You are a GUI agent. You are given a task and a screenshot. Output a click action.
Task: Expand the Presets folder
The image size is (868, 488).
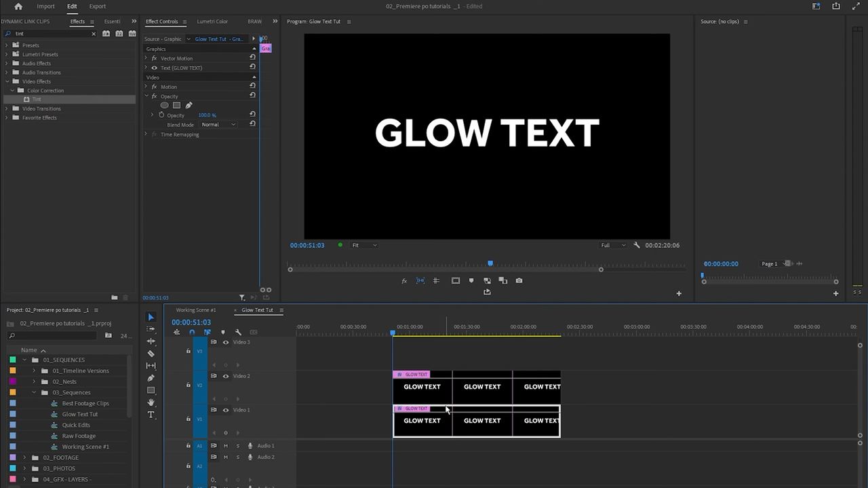(x=7, y=45)
